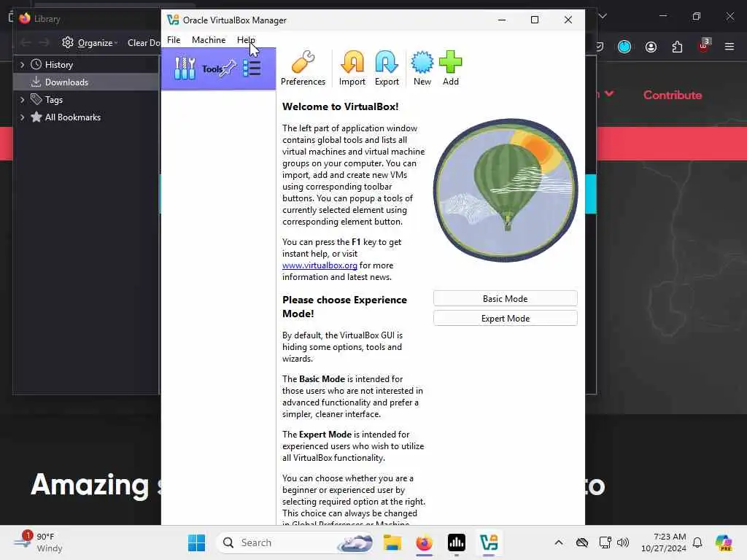
Task: Open network settings tray icon
Action: [x=605, y=542]
